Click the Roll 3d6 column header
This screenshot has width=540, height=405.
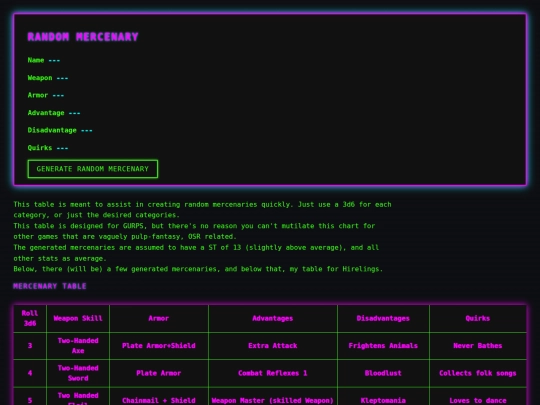coord(30,318)
